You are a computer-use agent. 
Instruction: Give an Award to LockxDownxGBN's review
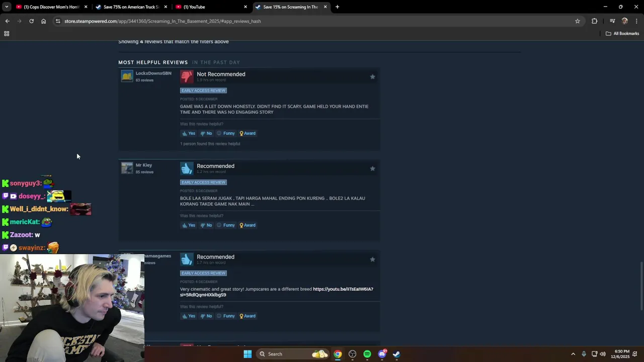tap(248, 133)
